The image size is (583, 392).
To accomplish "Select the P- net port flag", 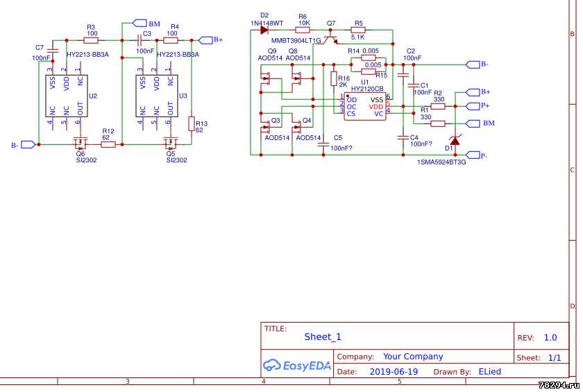I will click(x=473, y=155).
